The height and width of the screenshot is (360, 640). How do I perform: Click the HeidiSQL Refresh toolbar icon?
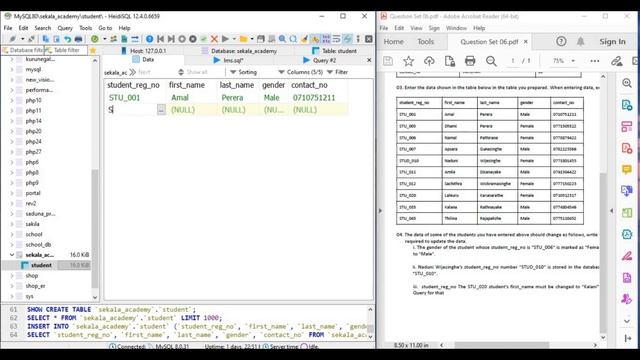click(x=95, y=39)
